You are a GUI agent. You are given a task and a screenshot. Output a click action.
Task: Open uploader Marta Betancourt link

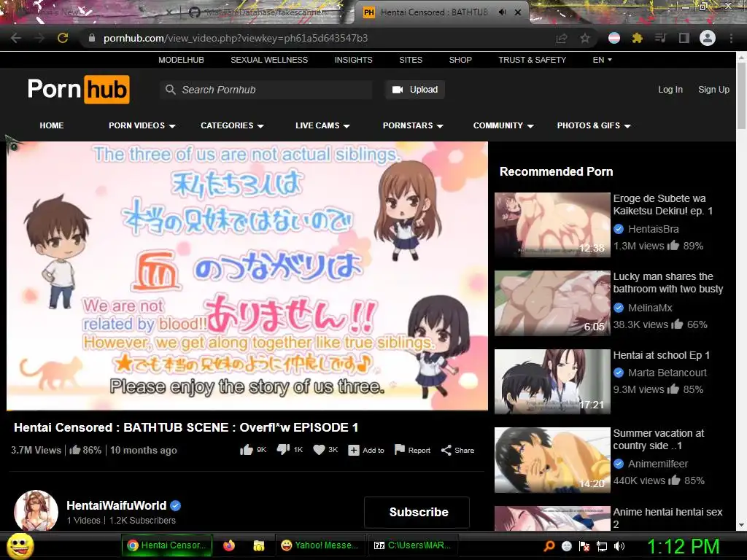(x=667, y=373)
